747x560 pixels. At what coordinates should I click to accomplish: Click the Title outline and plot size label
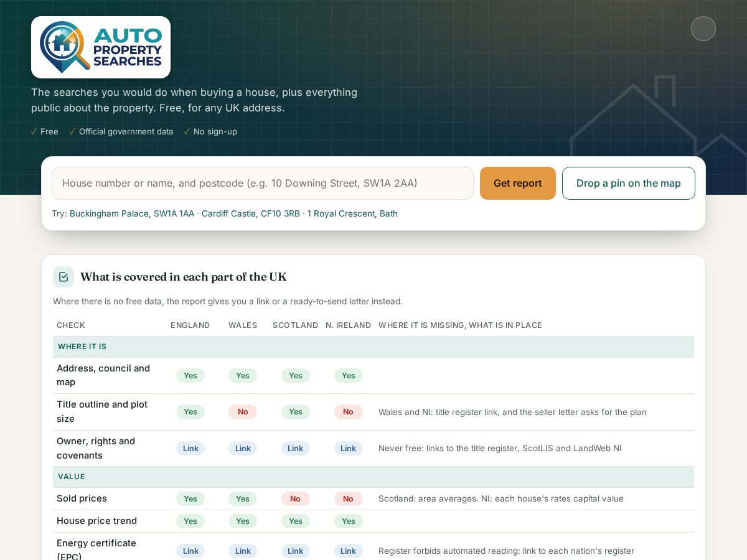coord(102,411)
